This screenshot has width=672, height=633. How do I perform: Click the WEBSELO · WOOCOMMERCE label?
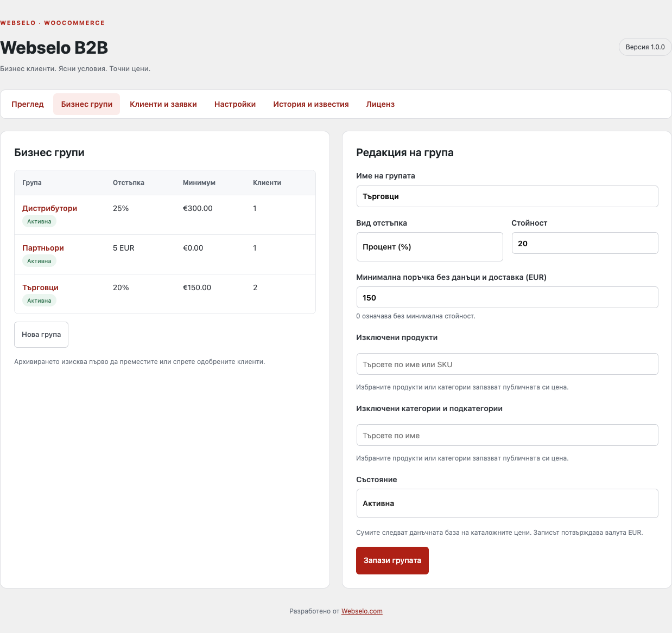(x=53, y=23)
